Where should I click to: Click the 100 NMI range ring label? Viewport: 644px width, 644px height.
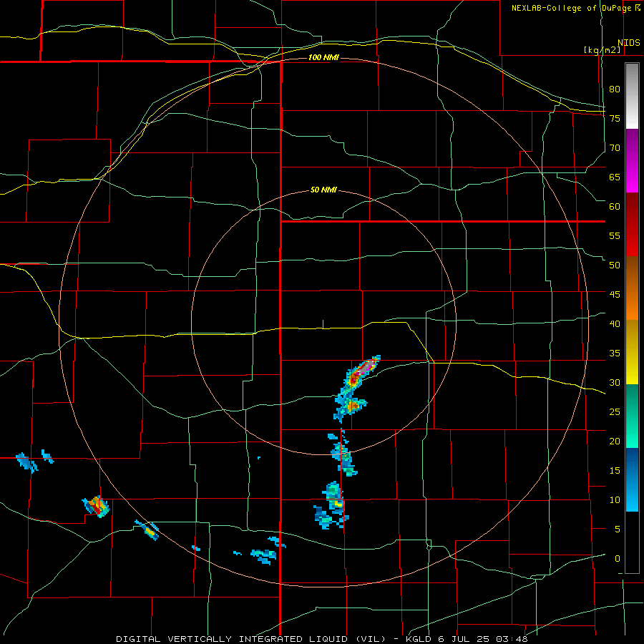(x=323, y=57)
